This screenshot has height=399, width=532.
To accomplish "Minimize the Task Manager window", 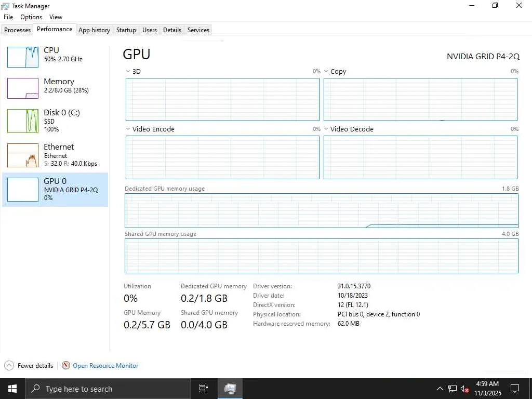I will (472, 5).
